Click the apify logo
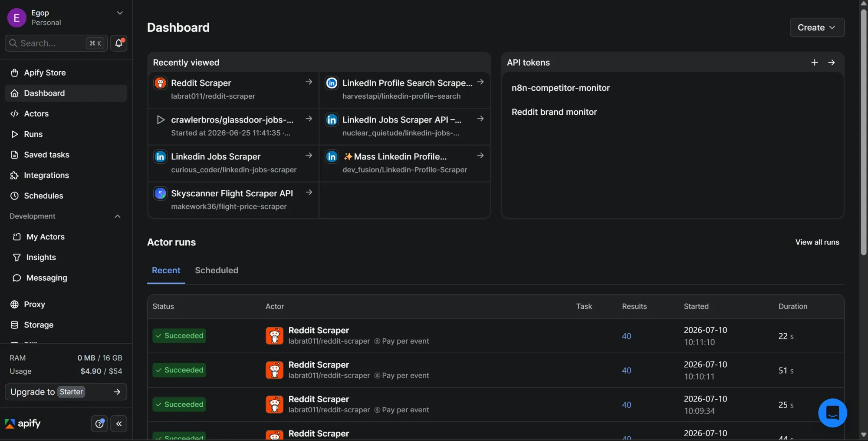This screenshot has width=868, height=441. tap(23, 424)
